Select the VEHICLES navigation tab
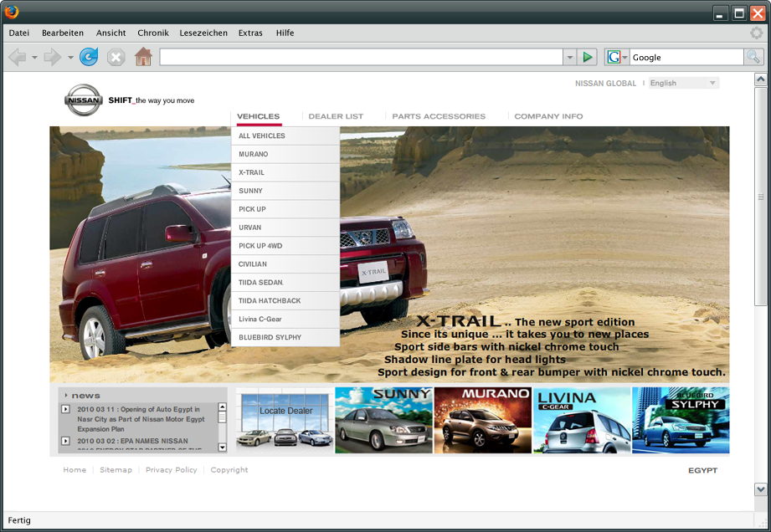The image size is (771, 532). tap(258, 116)
